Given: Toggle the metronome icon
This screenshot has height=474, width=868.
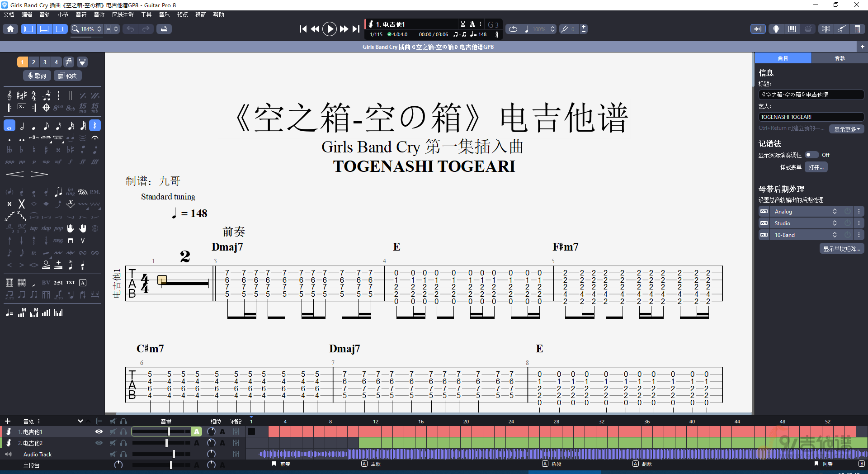Looking at the screenshot, I should 472,24.
